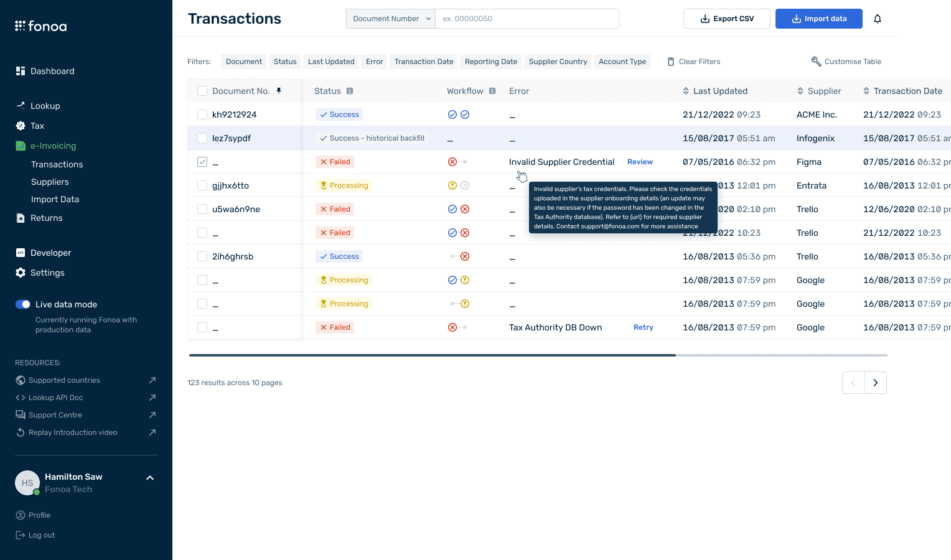The width and height of the screenshot is (951, 560).
Task: Open the Last Updated filter
Action: pos(331,62)
